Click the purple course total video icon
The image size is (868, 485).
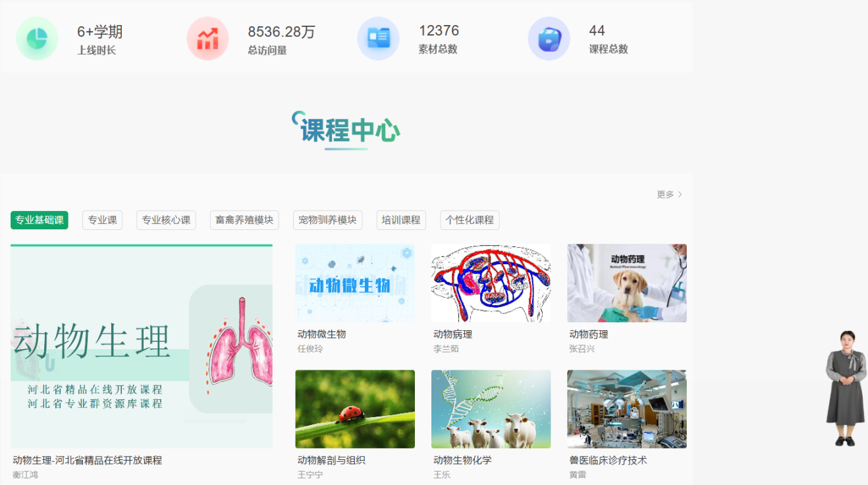(549, 39)
